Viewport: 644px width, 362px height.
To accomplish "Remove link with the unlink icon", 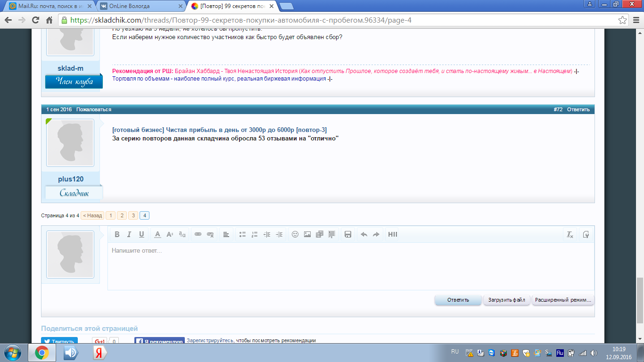I will 210,234.
